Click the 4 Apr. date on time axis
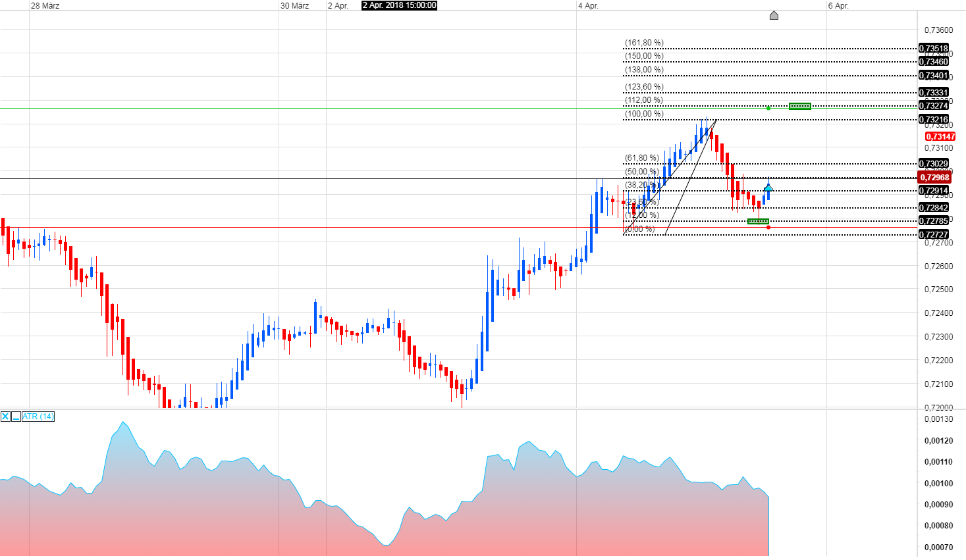The image size is (966, 560). (588, 6)
